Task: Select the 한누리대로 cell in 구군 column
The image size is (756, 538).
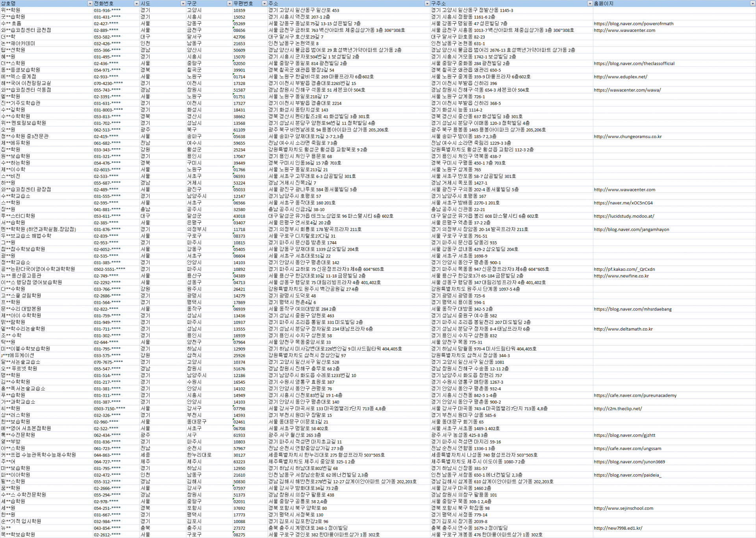Action: (199, 455)
